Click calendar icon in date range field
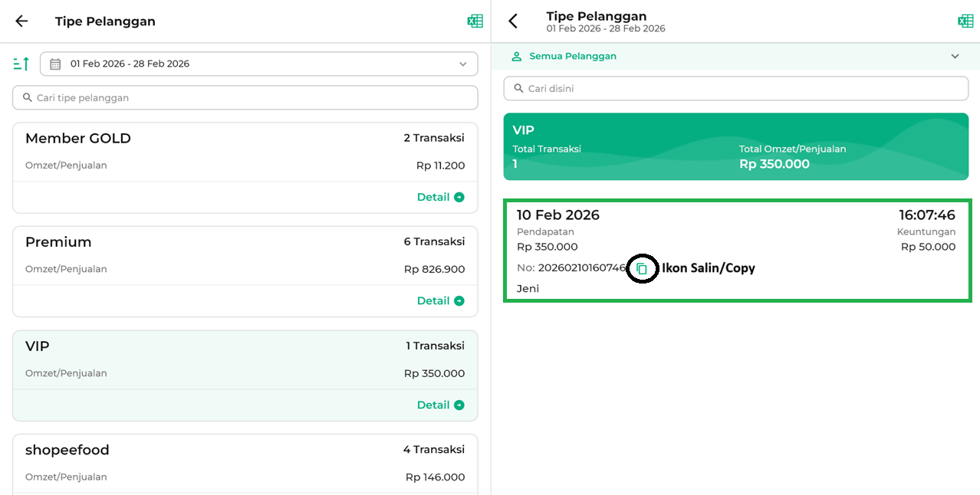 click(x=55, y=64)
